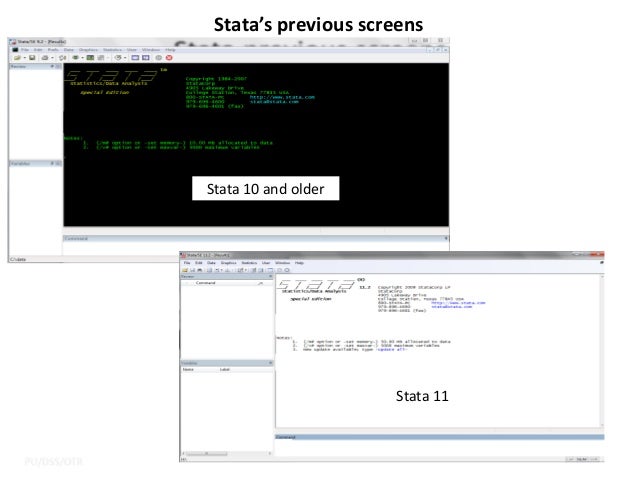
Task: Click red Break icon in Stata 10 toolbar
Action: (169, 58)
